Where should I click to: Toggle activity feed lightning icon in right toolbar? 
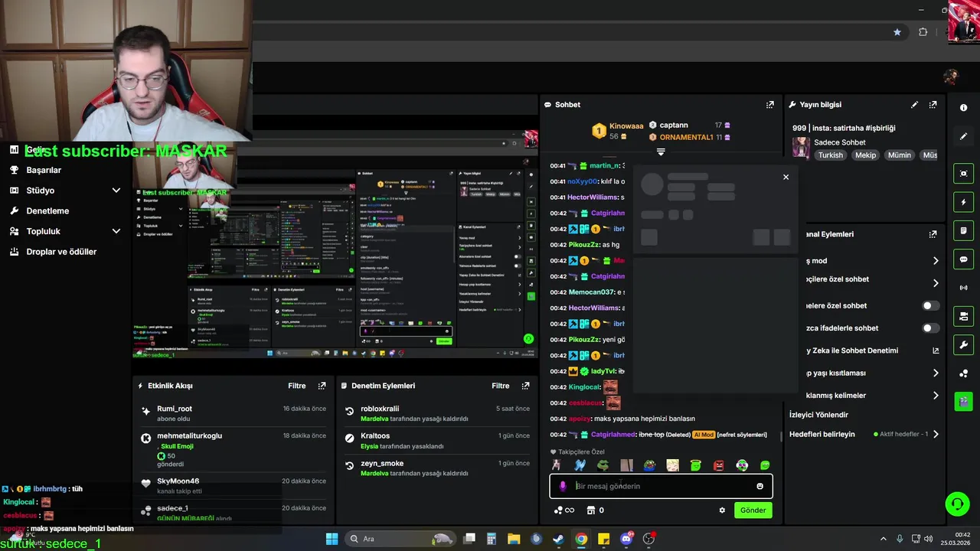[963, 202]
